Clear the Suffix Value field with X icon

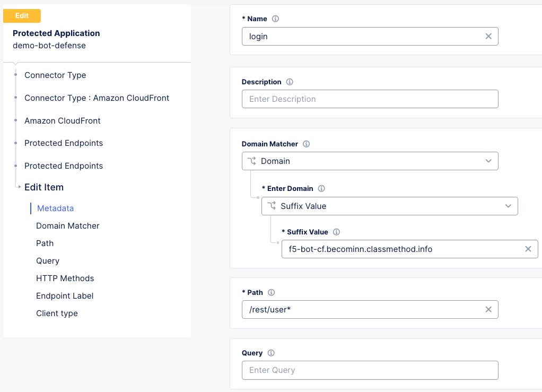tap(528, 249)
